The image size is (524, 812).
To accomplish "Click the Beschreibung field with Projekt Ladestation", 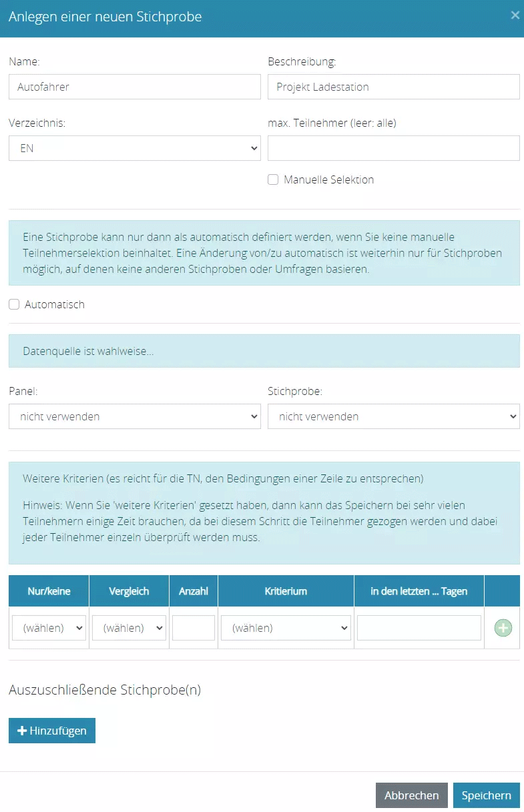I will [x=393, y=87].
